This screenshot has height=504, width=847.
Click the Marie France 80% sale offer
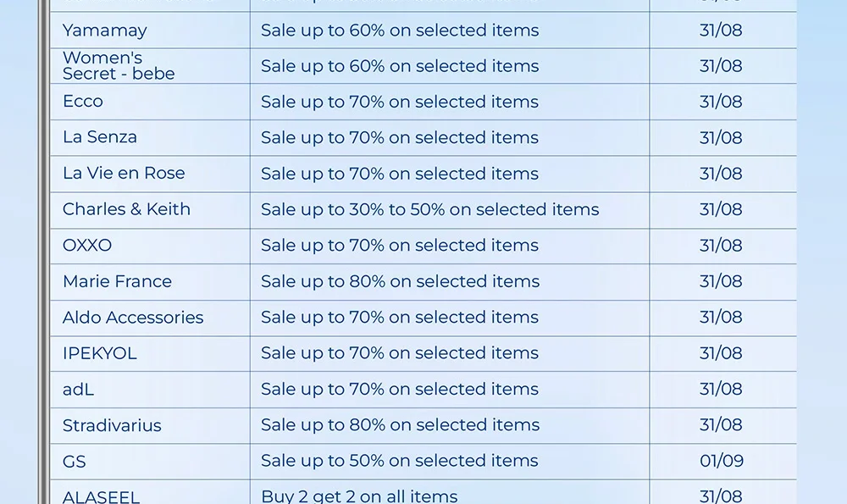399,281
